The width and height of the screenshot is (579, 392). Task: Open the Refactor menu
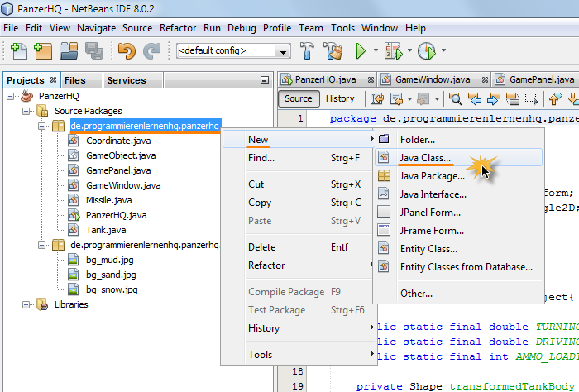(x=178, y=28)
